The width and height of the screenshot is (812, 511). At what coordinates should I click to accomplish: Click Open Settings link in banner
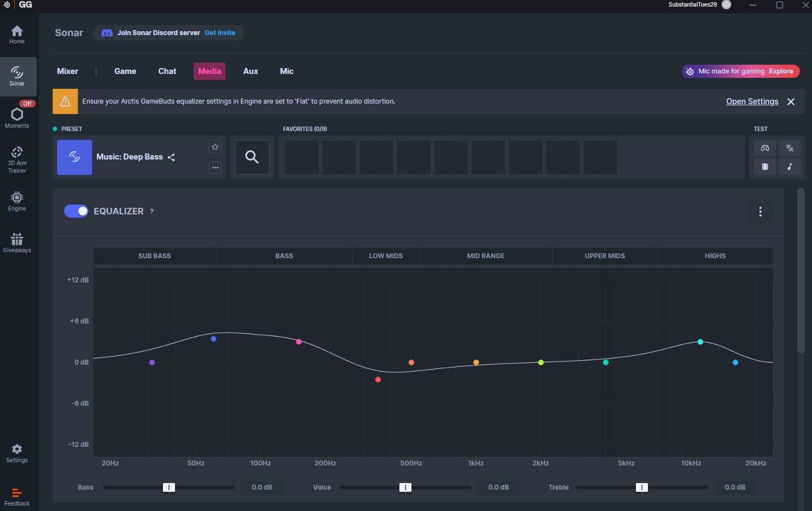pyautogui.click(x=752, y=101)
